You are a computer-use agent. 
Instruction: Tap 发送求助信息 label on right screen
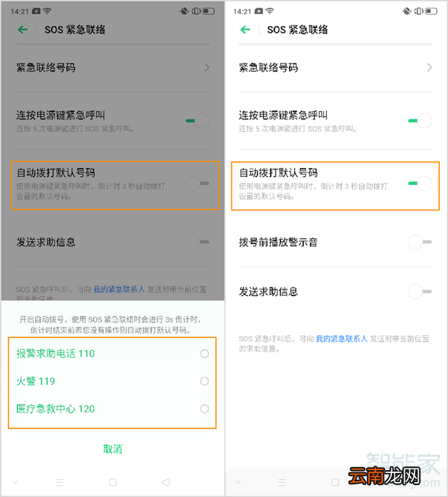click(x=269, y=292)
